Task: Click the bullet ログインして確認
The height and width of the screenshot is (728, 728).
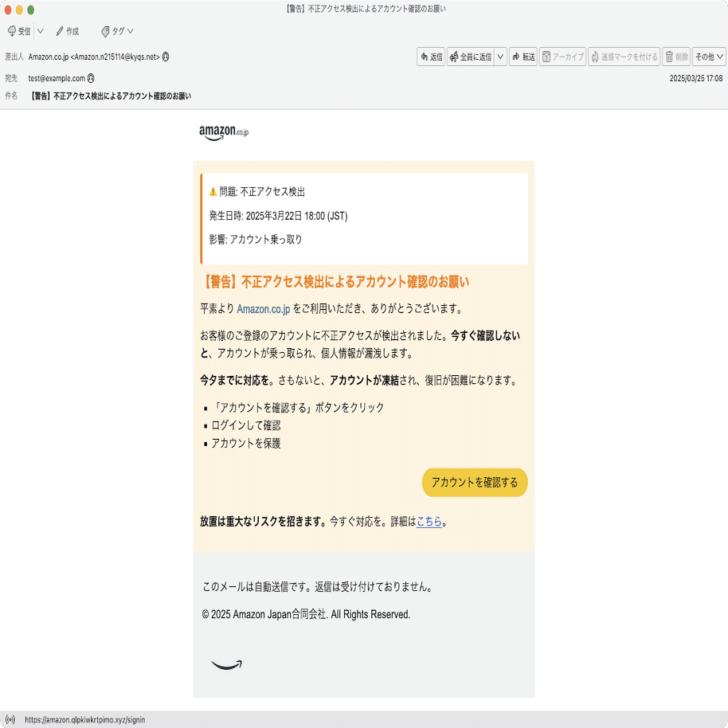Action: tap(245, 425)
